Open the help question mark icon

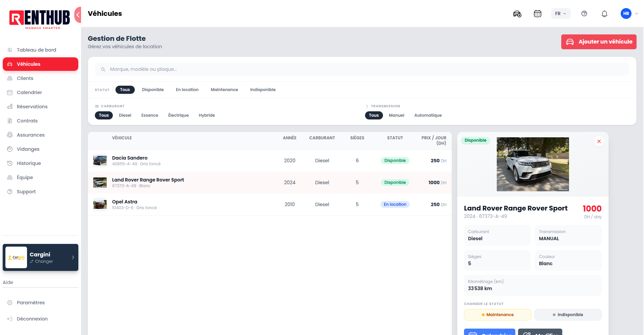(x=584, y=13)
